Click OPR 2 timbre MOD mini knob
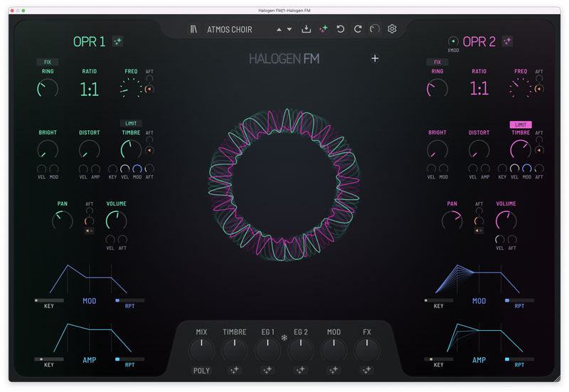This screenshot has width=569, height=392. tap(527, 169)
